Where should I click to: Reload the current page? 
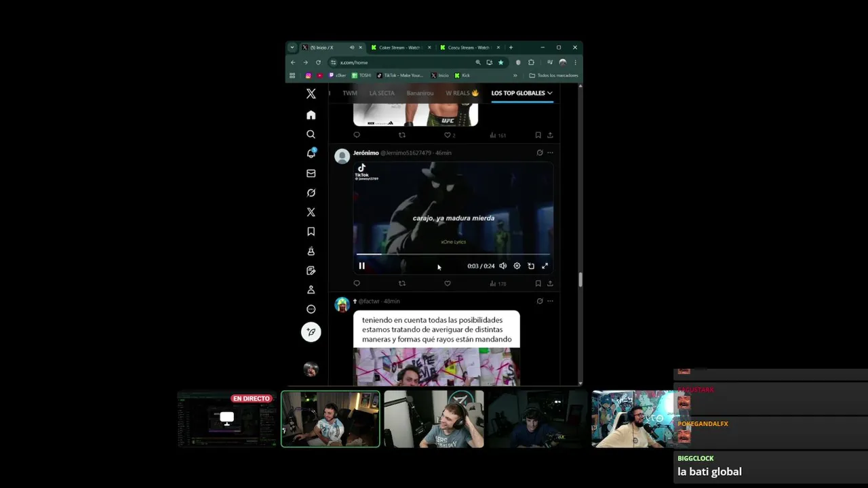pyautogui.click(x=318, y=62)
